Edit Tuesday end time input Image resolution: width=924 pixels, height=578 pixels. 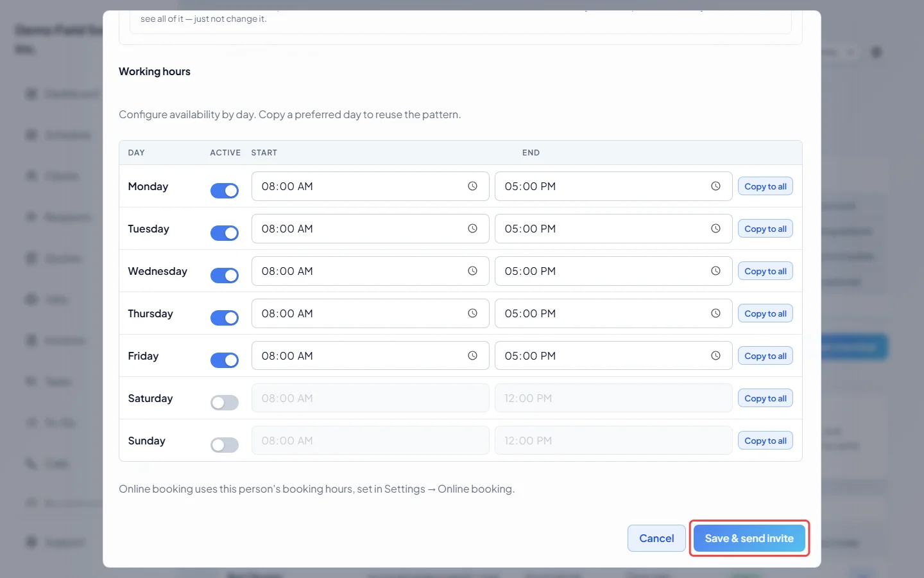pyautogui.click(x=613, y=229)
